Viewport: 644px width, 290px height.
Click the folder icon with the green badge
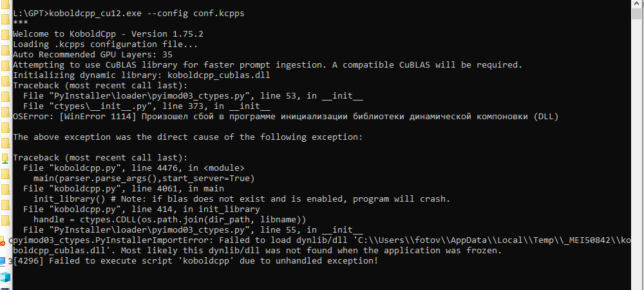pyautogui.click(x=5, y=158)
